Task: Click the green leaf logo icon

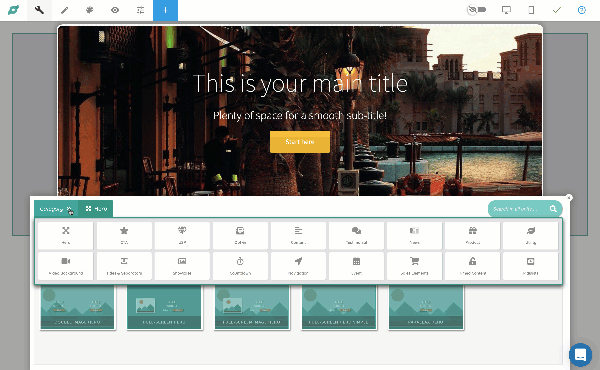Action: (13, 10)
